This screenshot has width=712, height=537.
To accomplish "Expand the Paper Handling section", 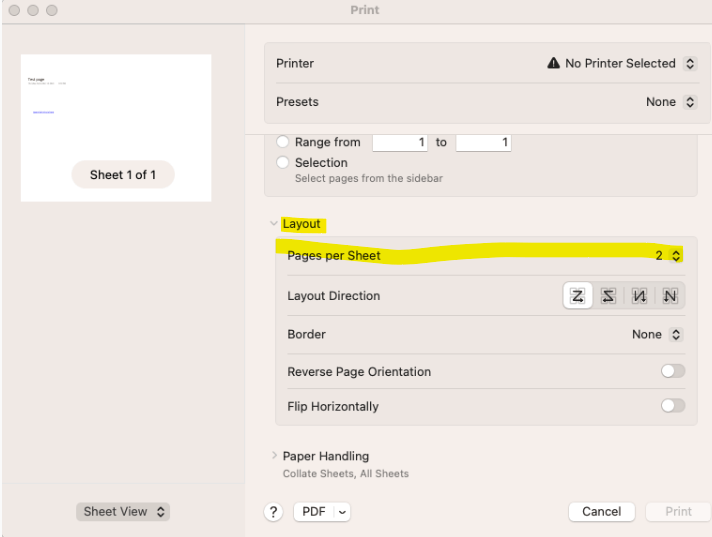I will pos(274,455).
